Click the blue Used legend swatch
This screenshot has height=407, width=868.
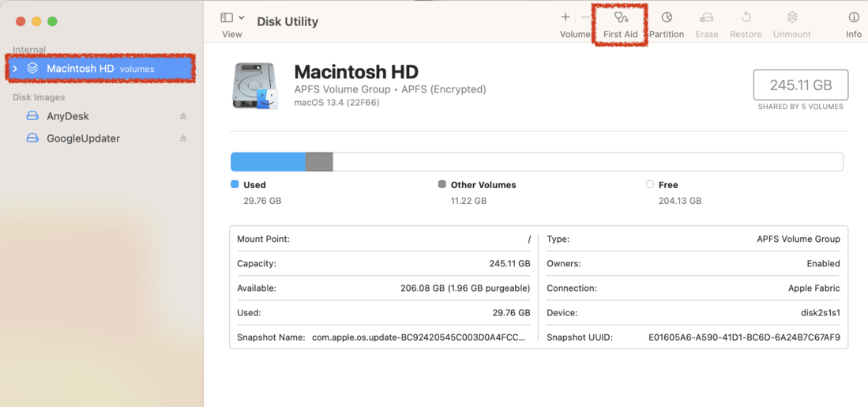(235, 184)
